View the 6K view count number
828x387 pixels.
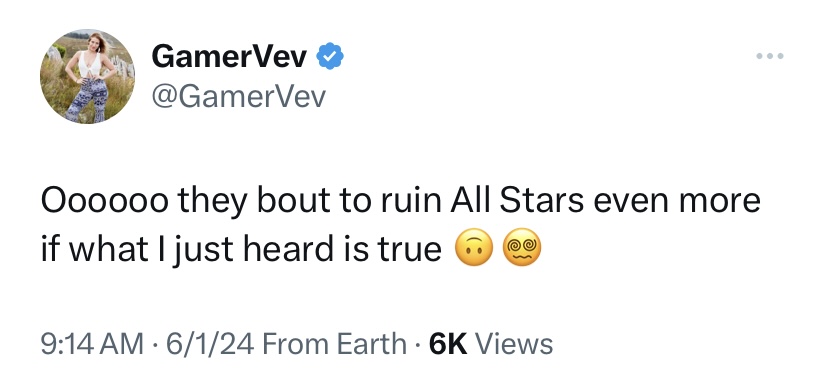(x=448, y=344)
